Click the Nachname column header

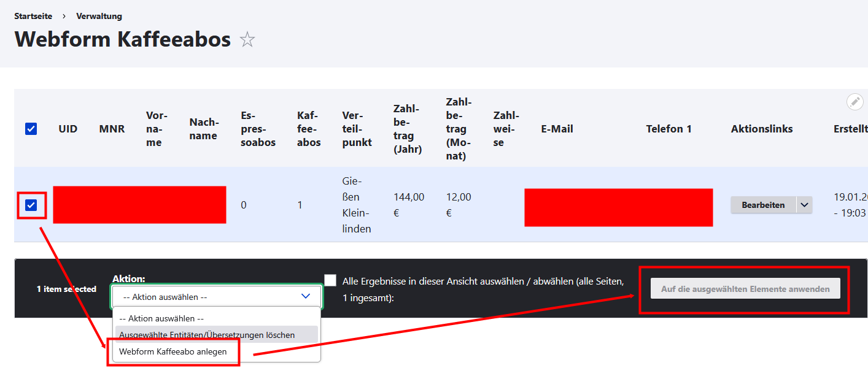203,129
